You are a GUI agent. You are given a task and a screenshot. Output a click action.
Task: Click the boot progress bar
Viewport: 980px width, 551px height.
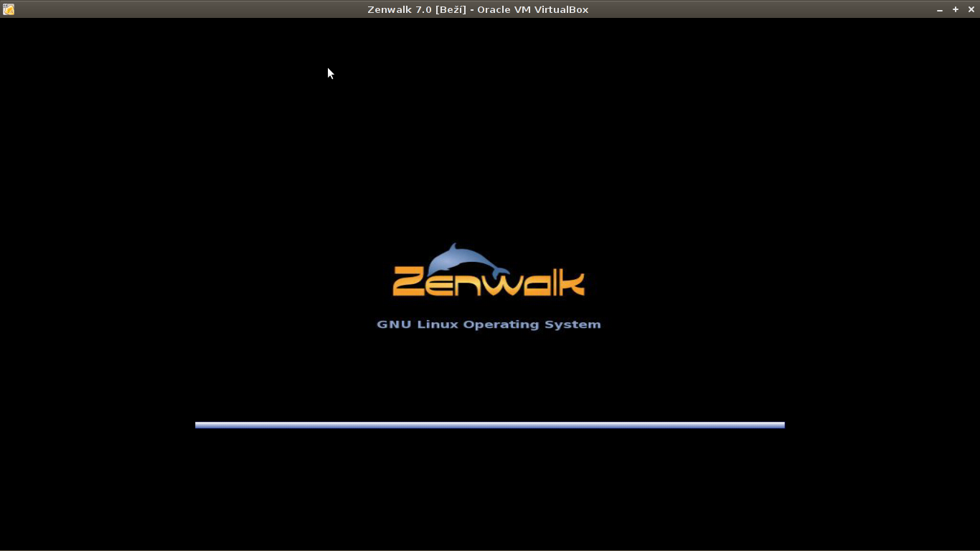490,425
